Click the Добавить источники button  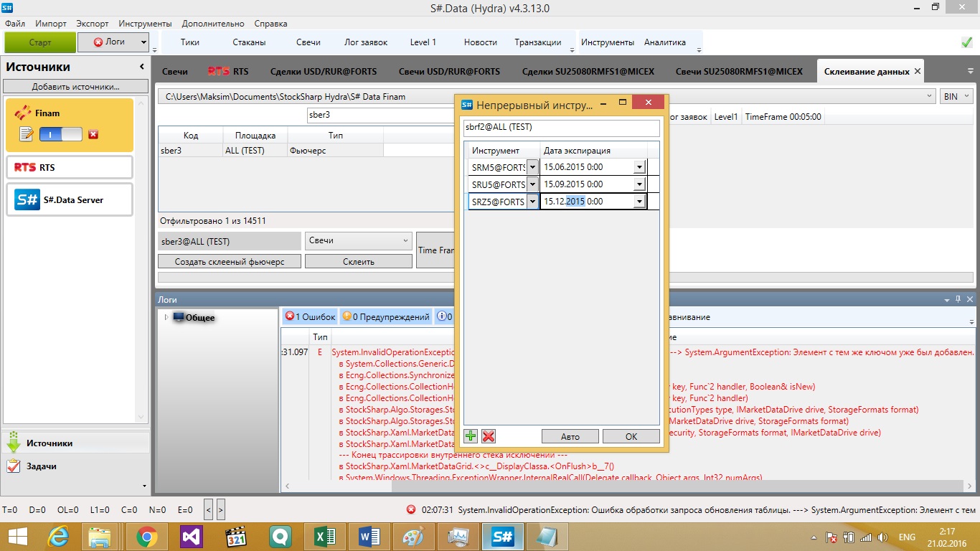pyautogui.click(x=75, y=87)
